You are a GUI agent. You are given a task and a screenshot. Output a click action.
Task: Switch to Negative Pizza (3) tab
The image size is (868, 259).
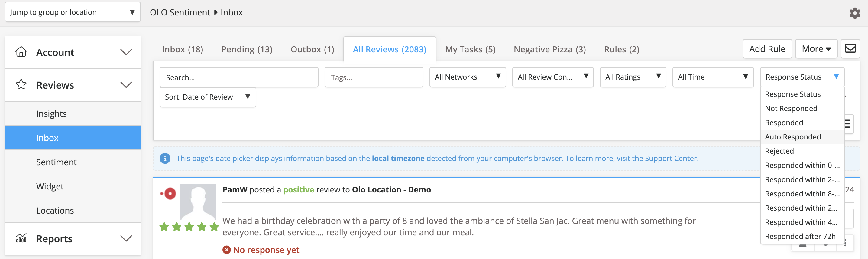point(549,49)
